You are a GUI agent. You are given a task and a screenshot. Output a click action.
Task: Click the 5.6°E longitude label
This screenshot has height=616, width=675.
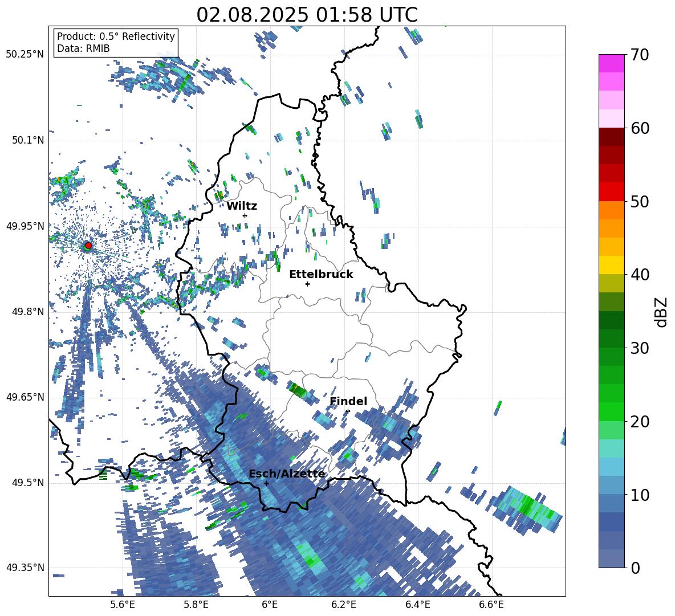[x=123, y=605]
